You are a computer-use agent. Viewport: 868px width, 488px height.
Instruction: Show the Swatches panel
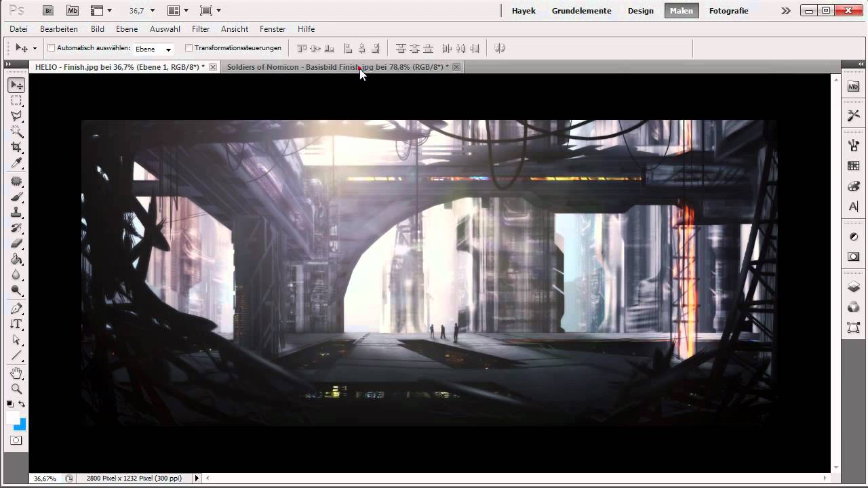(854, 166)
